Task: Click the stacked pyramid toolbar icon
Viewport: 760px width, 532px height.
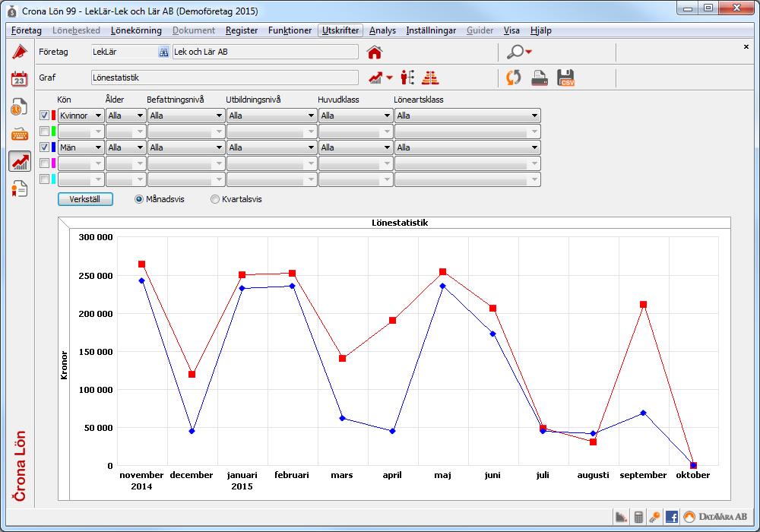Action: [x=430, y=78]
